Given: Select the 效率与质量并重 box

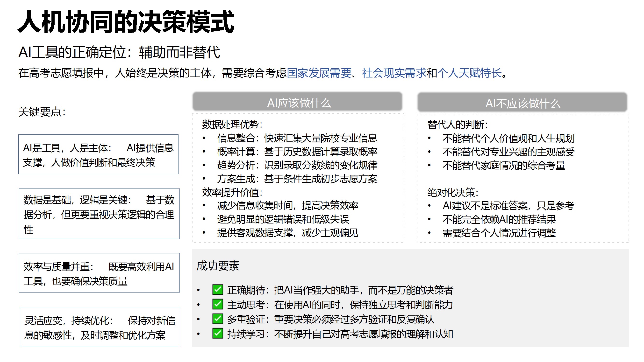Looking at the screenshot, I should (99, 273).
